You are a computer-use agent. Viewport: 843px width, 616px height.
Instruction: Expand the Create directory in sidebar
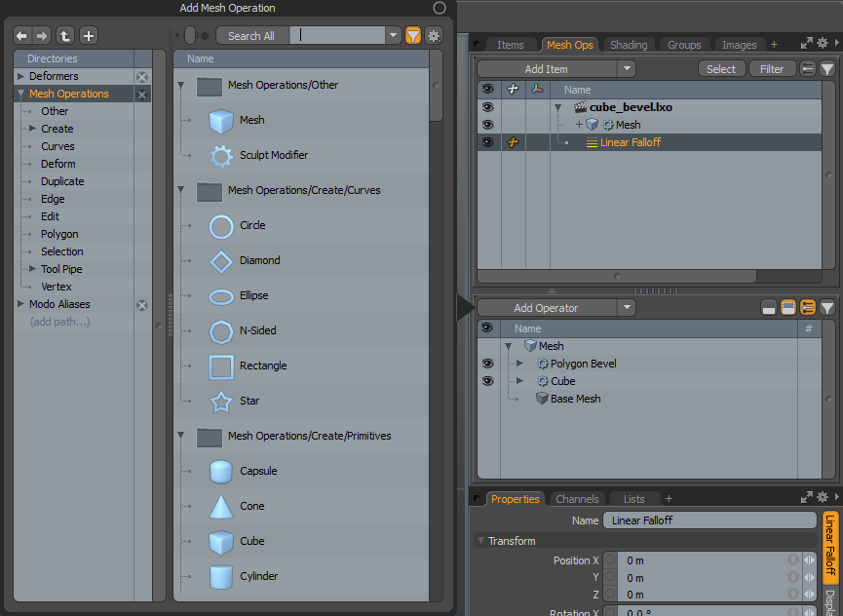click(x=32, y=129)
